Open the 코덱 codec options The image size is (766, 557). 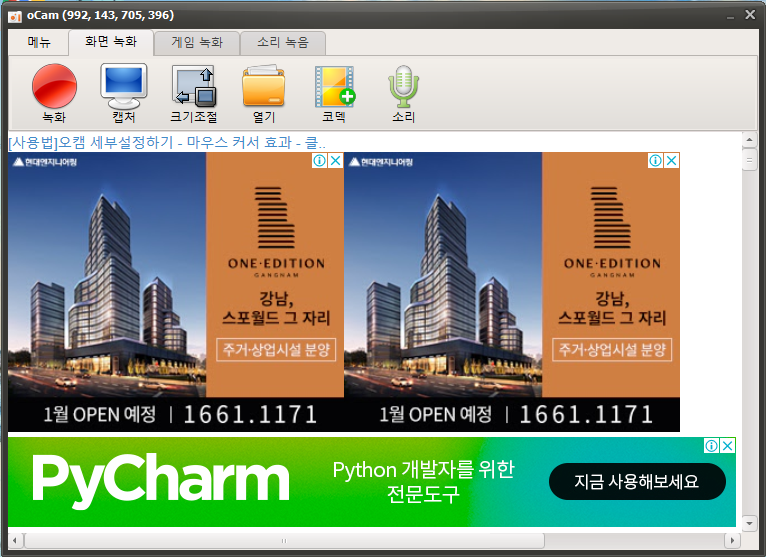click(x=334, y=93)
